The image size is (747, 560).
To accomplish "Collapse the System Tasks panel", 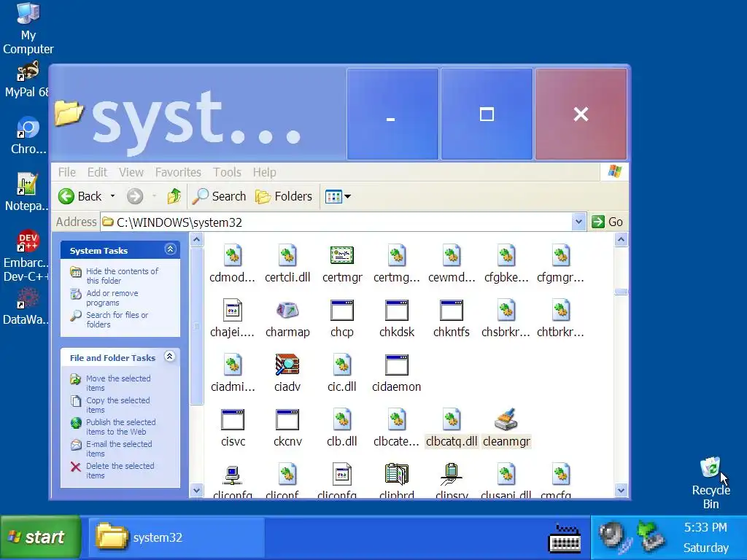I will [170, 249].
